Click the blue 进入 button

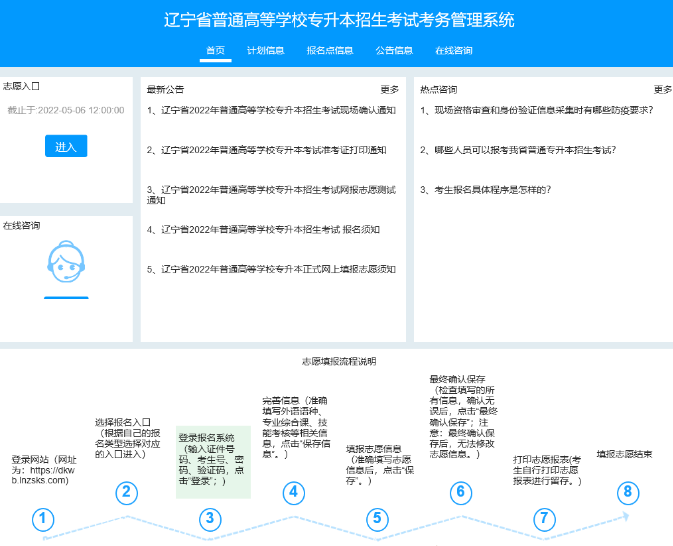66,146
